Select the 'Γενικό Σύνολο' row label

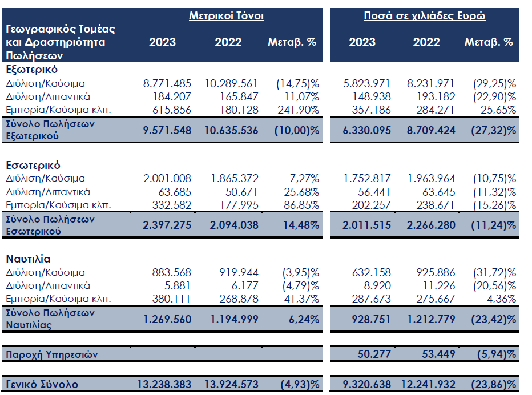pyautogui.click(x=42, y=384)
